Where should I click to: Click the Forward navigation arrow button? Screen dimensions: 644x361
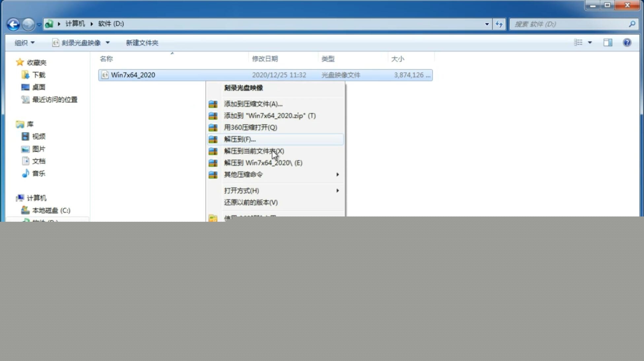point(28,24)
